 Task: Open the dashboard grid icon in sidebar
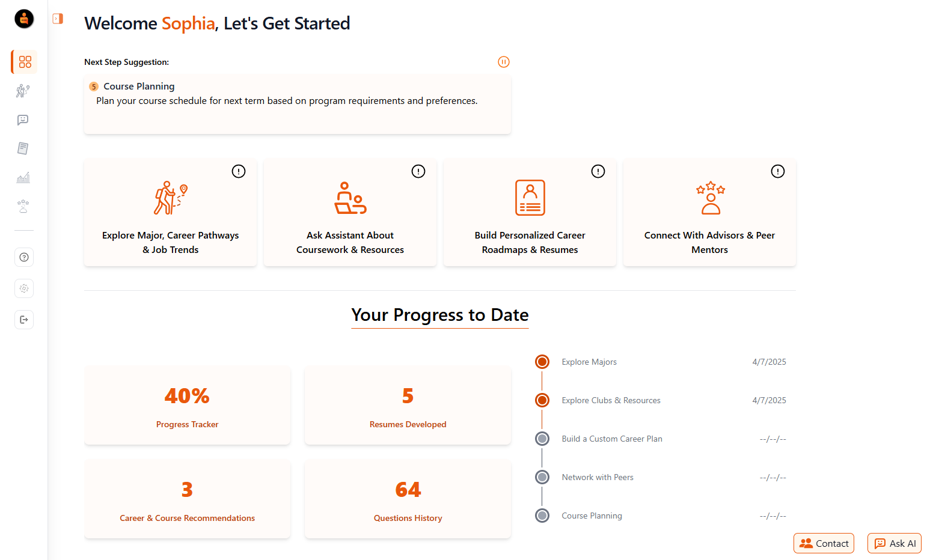25,62
